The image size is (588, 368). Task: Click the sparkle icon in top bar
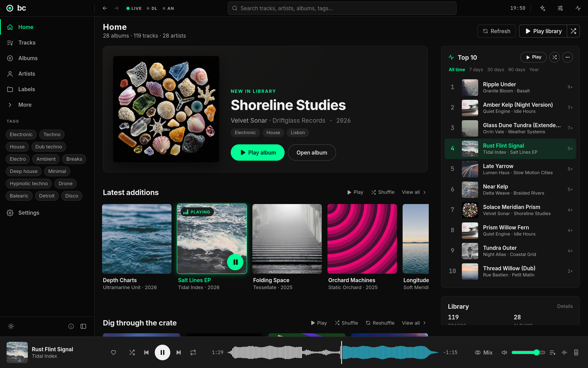tap(543, 8)
